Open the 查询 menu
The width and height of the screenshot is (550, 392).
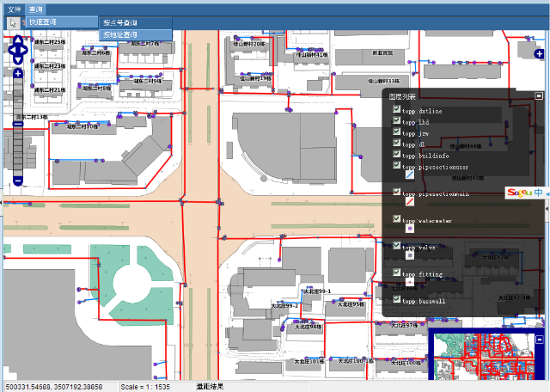click(x=35, y=9)
